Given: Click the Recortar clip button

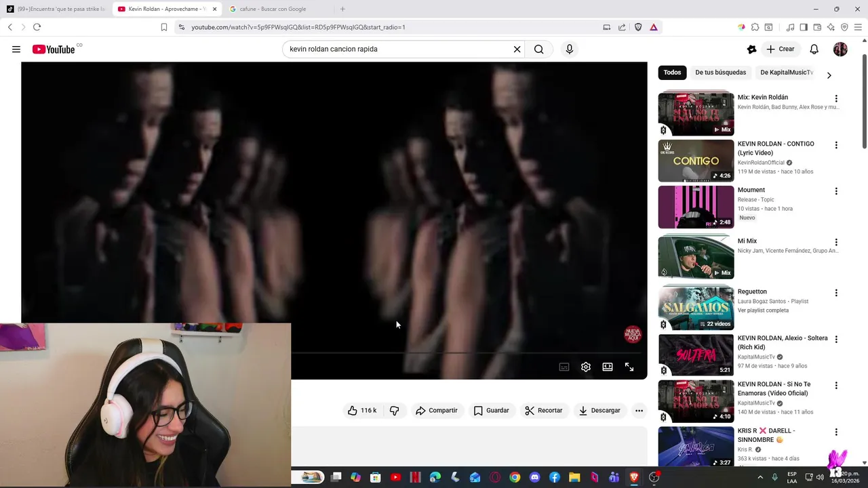Looking at the screenshot, I should tap(544, 410).
